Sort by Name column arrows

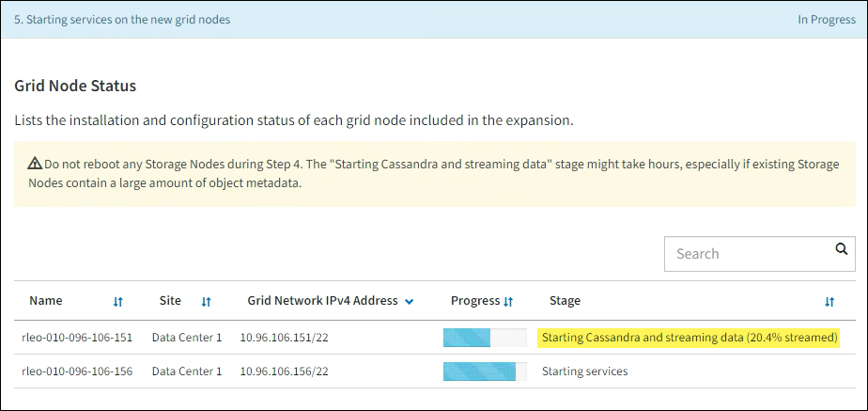tap(118, 302)
